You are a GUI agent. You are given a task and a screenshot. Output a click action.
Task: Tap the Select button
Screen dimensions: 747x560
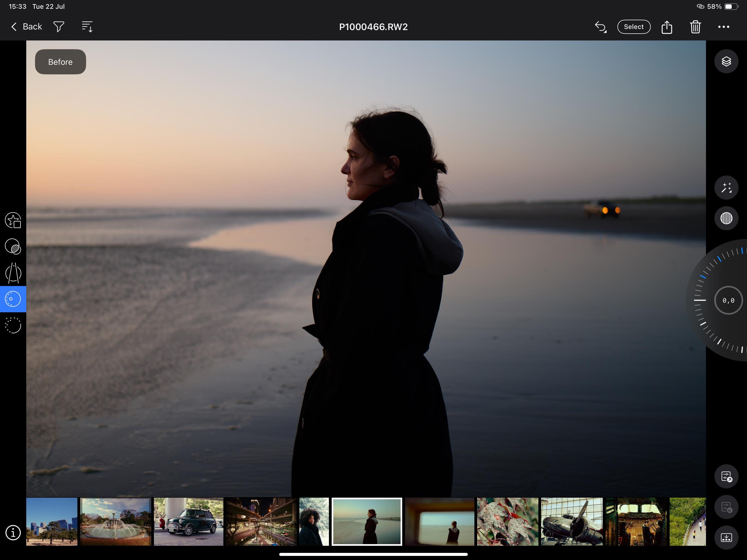point(634,27)
